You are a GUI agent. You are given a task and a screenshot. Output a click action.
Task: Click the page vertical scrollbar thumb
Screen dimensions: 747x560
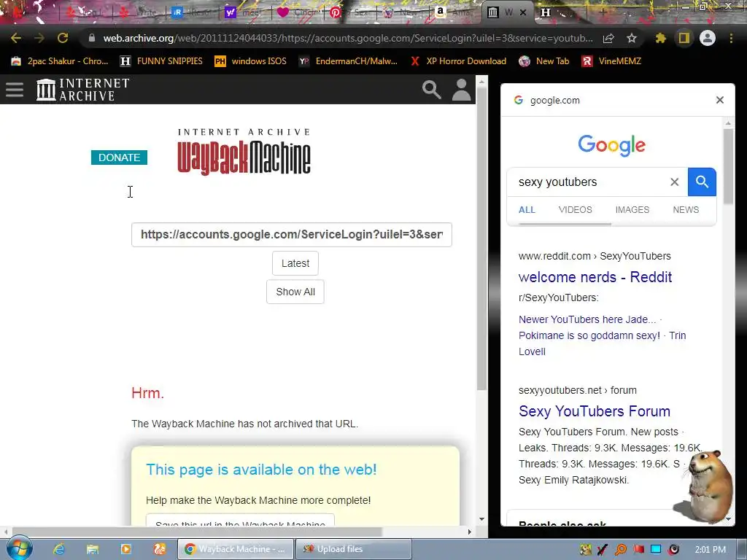point(481,238)
